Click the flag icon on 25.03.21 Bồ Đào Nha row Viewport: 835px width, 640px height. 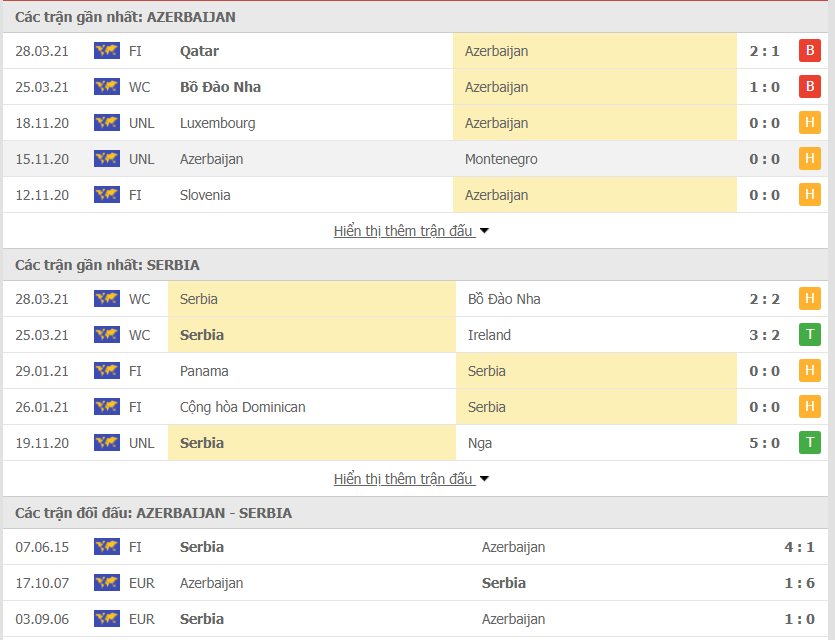(x=106, y=87)
